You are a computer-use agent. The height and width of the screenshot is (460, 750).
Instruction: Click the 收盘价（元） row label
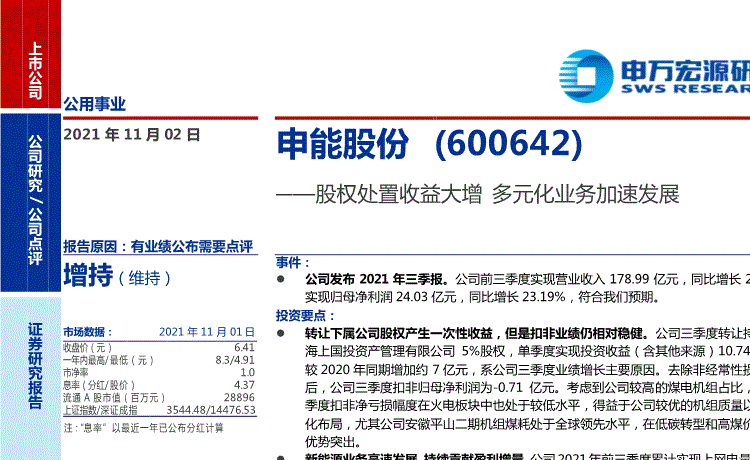click(x=88, y=348)
